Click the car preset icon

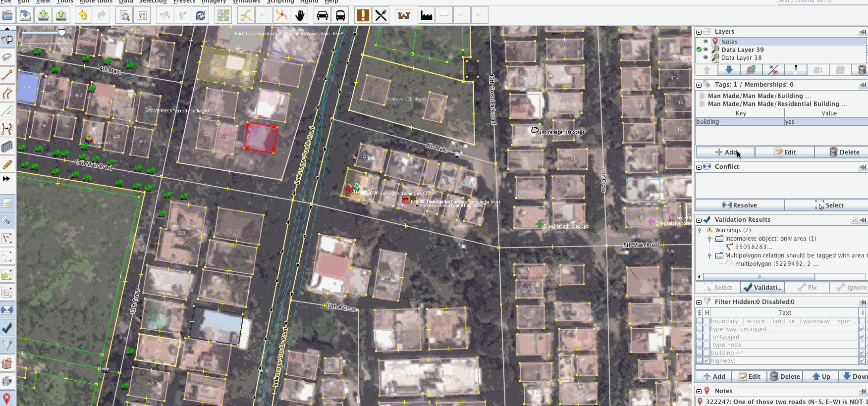tap(322, 15)
